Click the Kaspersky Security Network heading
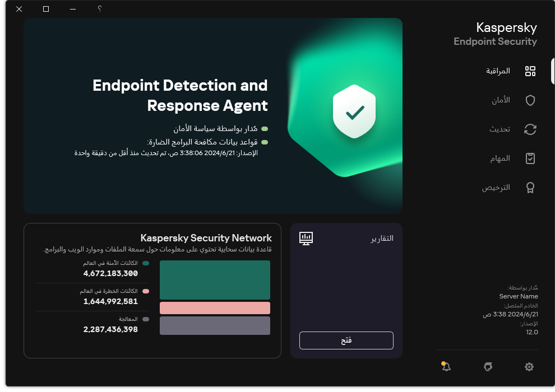 pyautogui.click(x=206, y=238)
